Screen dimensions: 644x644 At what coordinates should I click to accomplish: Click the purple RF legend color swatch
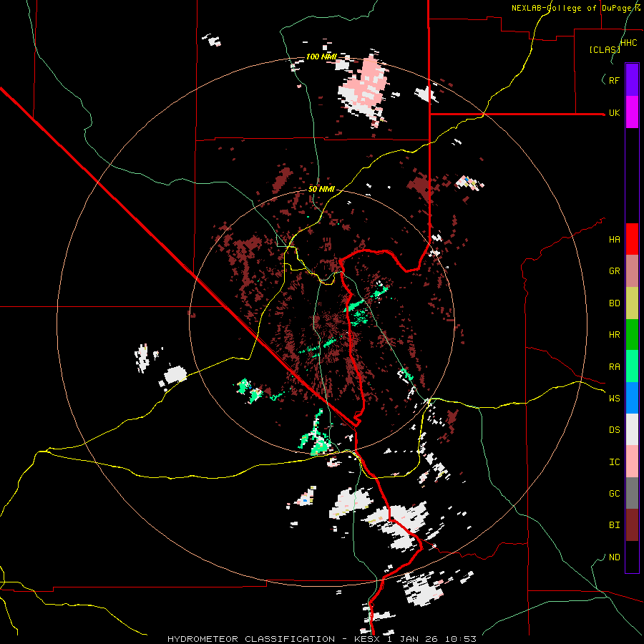point(632,80)
